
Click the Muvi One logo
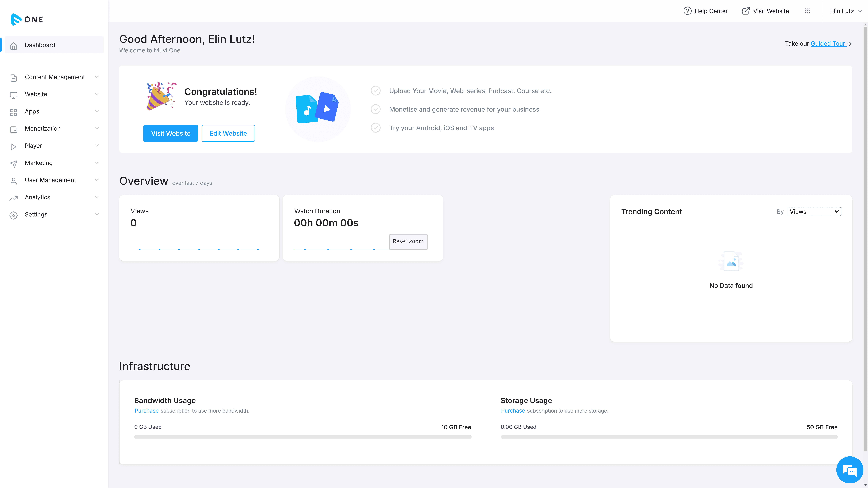point(27,20)
